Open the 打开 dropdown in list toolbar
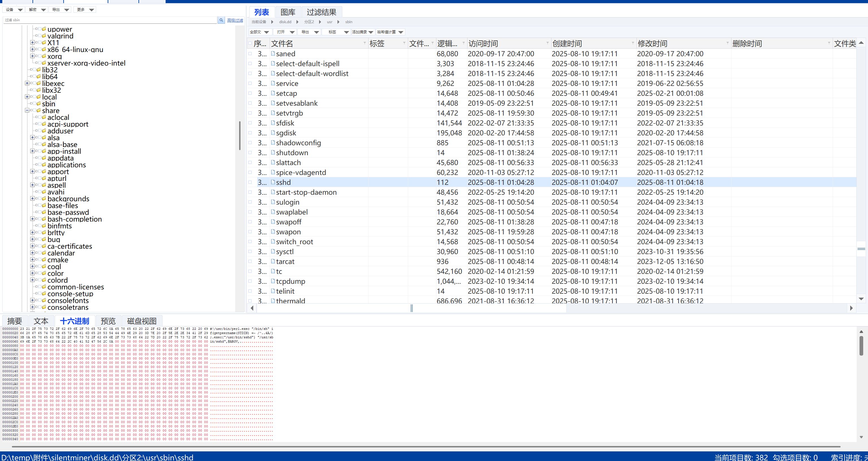Viewport: 868px width, 461px height. 285,32
